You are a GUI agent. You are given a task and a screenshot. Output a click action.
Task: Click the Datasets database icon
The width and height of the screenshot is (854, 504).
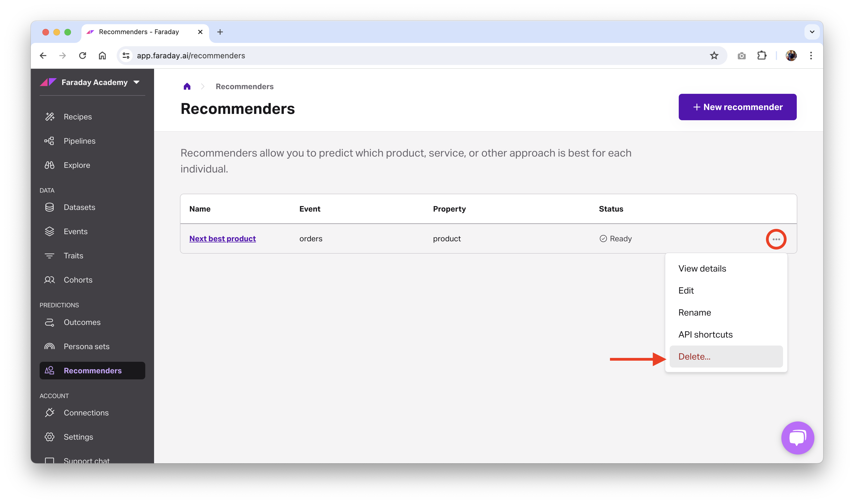50,207
